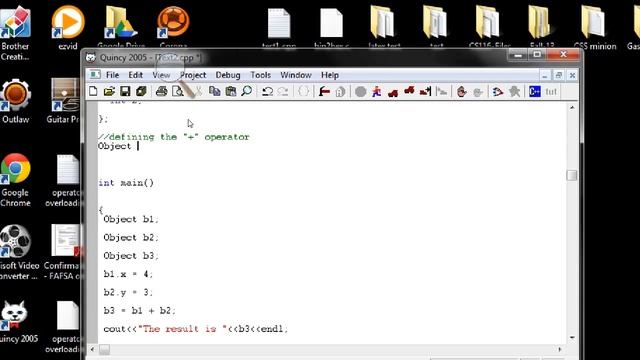The image size is (640, 360).
Task: Open the Edit menu
Action: [x=136, y=75]
